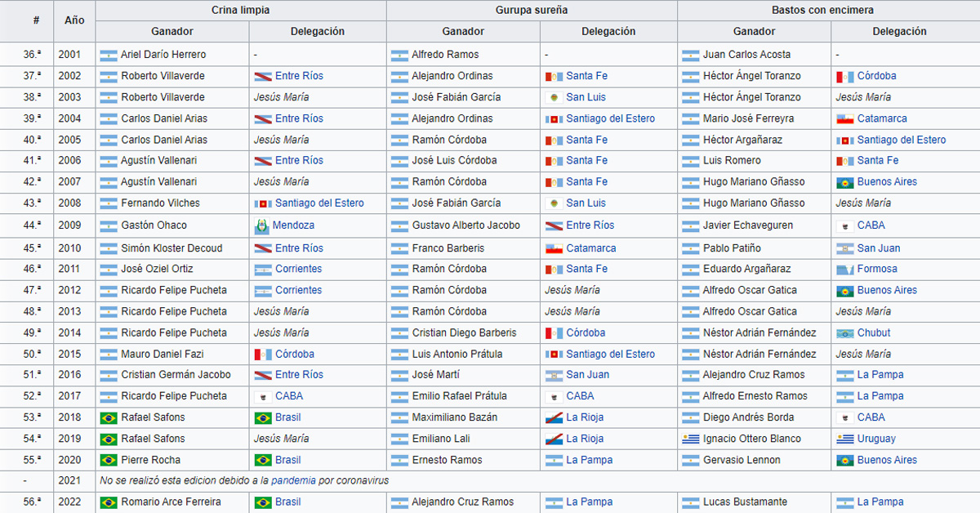Follow the Chubut delegation link
This screenshot has width=980, height=513.
point(874,333)
